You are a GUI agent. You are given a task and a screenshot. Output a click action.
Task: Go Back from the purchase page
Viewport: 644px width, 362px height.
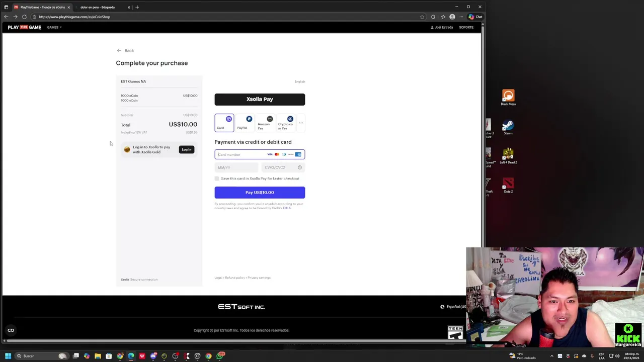click(125, 50)
